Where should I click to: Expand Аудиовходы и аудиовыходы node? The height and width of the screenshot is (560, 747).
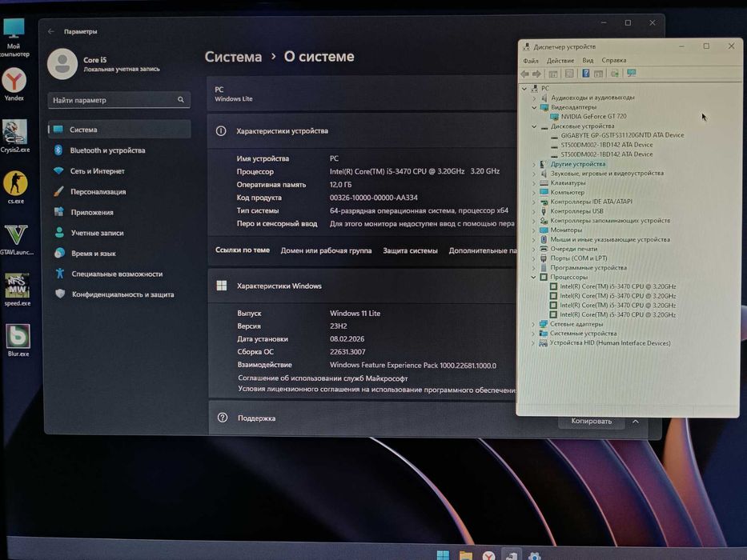(534, 98)
